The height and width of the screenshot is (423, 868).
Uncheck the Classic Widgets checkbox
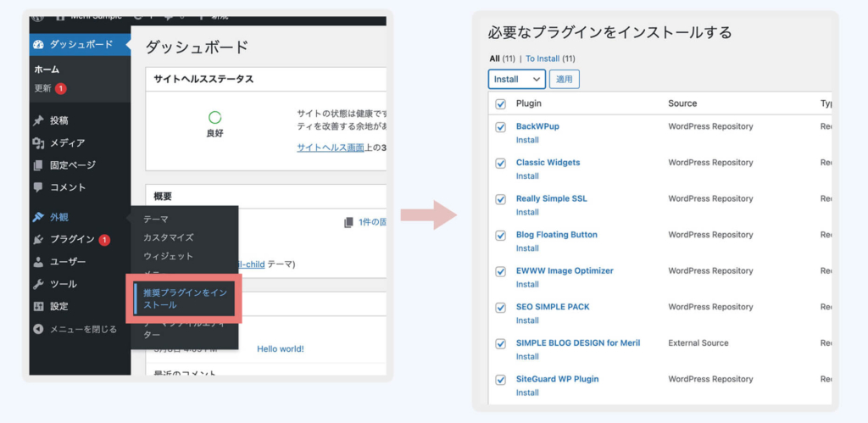pyautogui.click(x=500, y=164)
